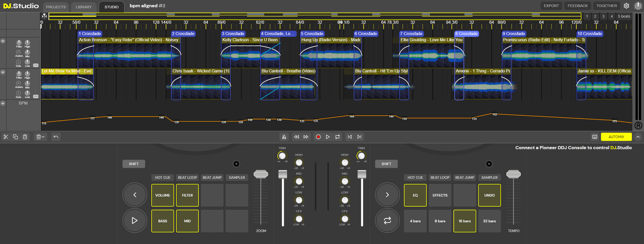Click the master volume knob at the top right
644x244 pixels.
[x=638, y=6]
